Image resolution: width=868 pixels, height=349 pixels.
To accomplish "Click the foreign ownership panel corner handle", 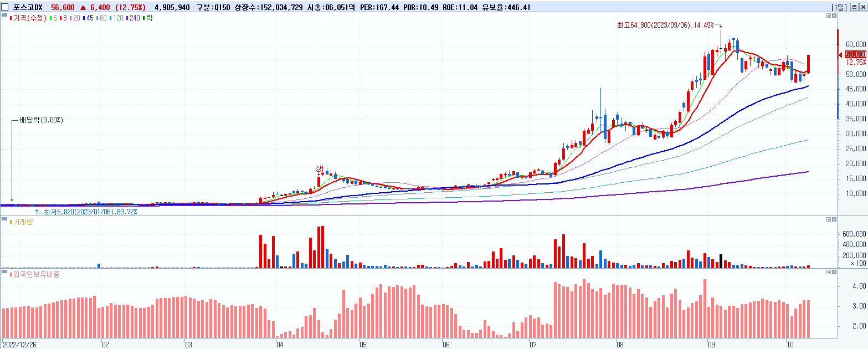I will [x=3, y=272].
